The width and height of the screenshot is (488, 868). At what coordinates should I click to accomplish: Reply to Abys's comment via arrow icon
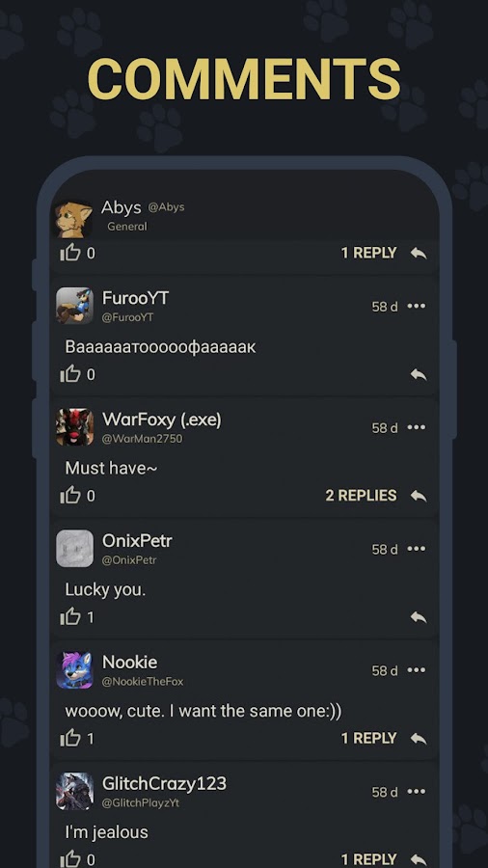[419, 253]
